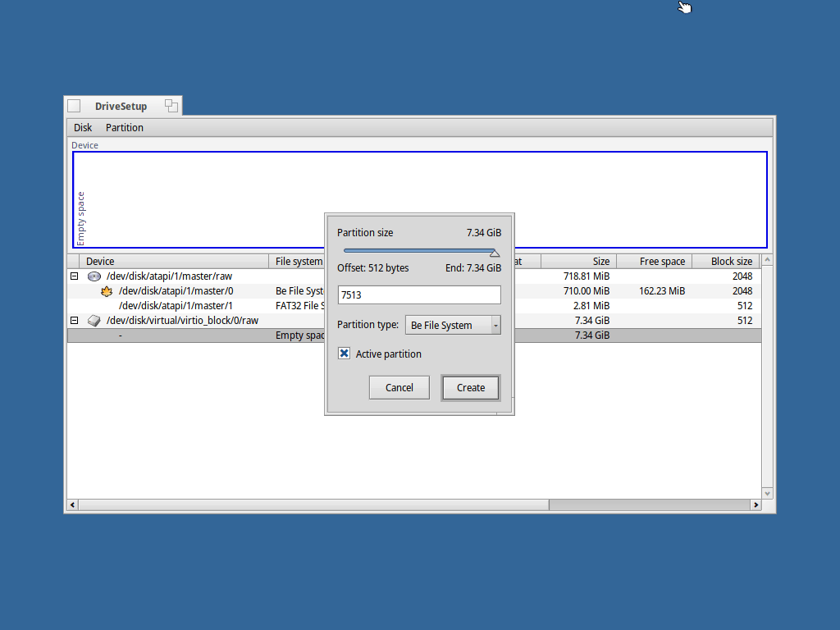Open the Partition menu
The image size is (840, 630).
(125, 127)
